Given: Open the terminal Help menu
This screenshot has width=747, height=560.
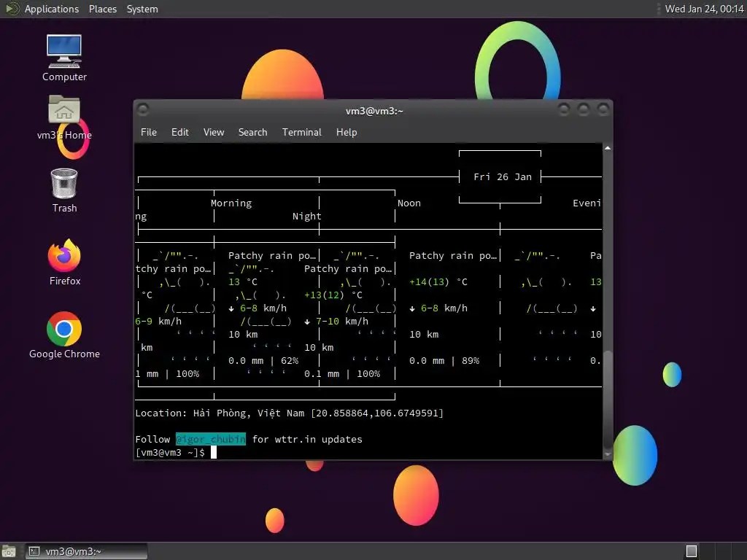Looking at the screenshot, I should [347, 133].
